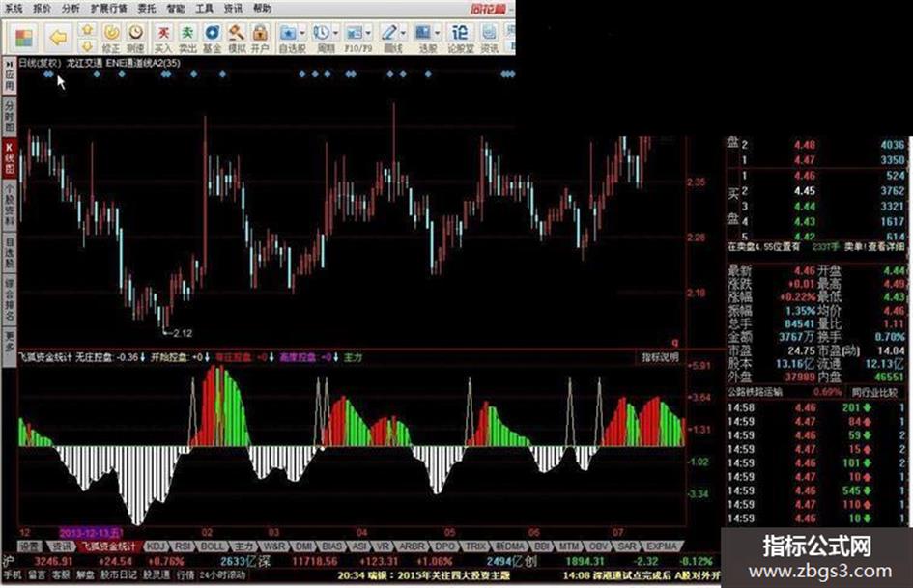This screenshot has width=913, height=588.
Task: Click the 设置 tab at bottom
Action: tap(30, 546)
